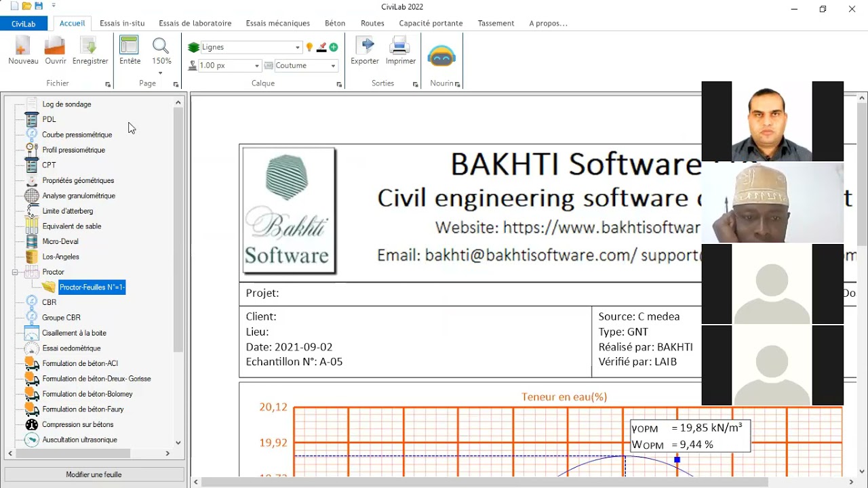Select Courbe pressiométrique in tree

pyautogui.click(x=77, y=135)
